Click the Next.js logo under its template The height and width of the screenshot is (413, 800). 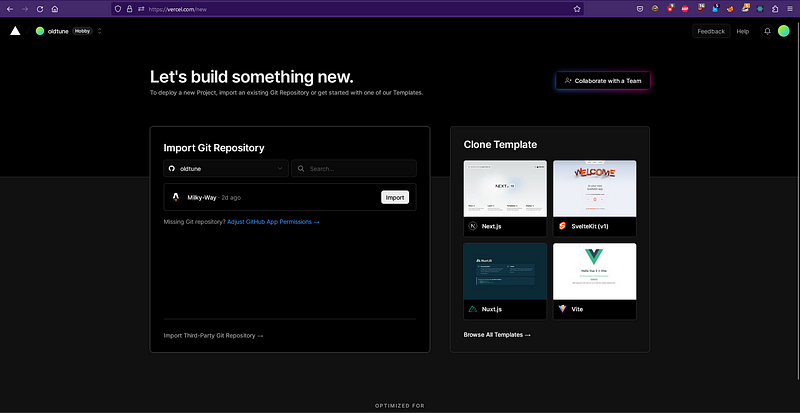472,226
